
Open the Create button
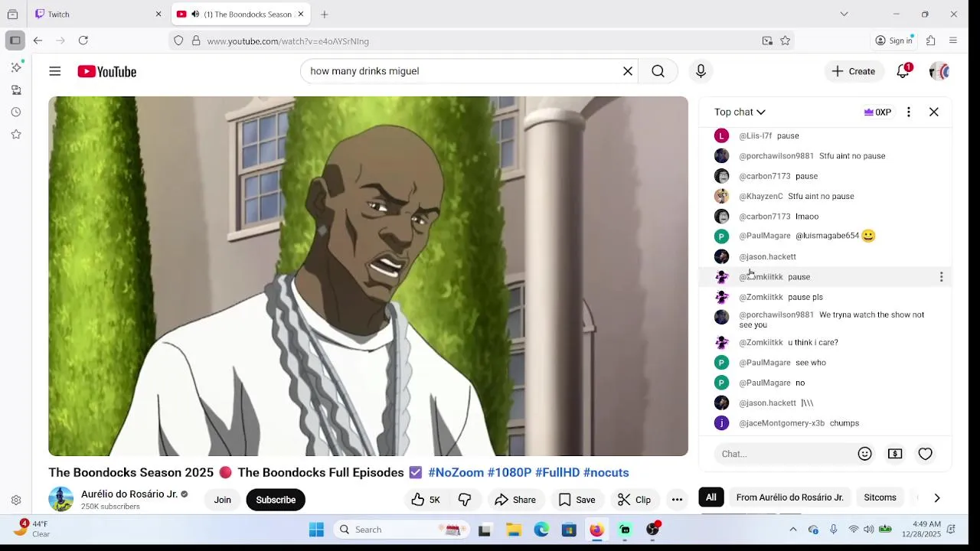(x=854, y=71)
